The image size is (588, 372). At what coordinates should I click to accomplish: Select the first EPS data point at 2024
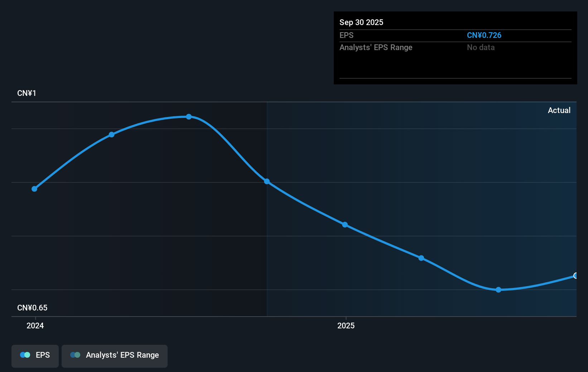34,189
